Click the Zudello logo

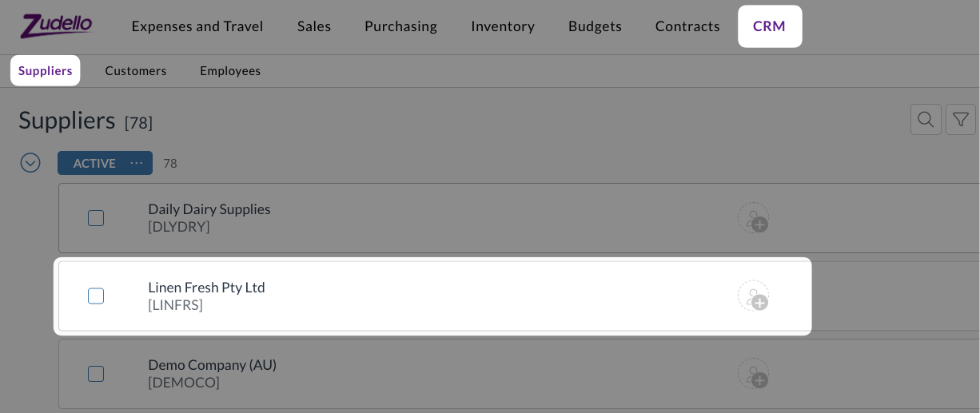tap(56, 26)
